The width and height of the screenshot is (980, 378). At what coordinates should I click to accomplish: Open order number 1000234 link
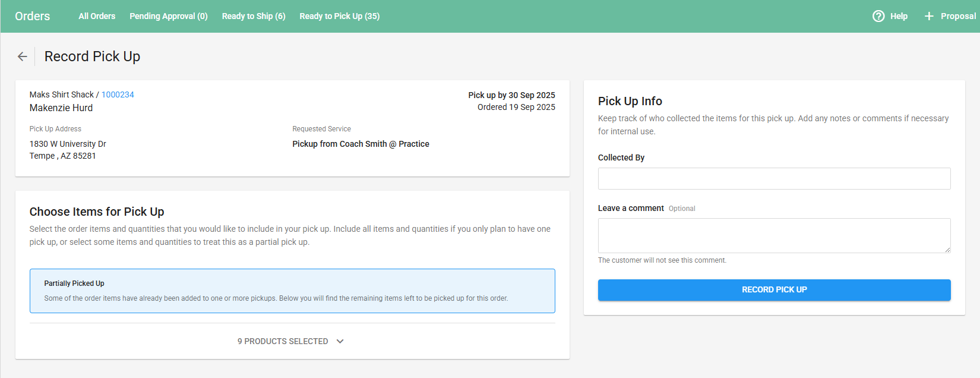[x=118, y=94]
